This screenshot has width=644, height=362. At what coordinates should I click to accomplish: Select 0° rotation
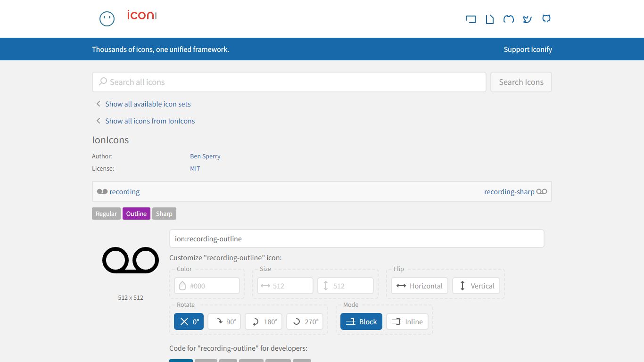coord(189,321)
